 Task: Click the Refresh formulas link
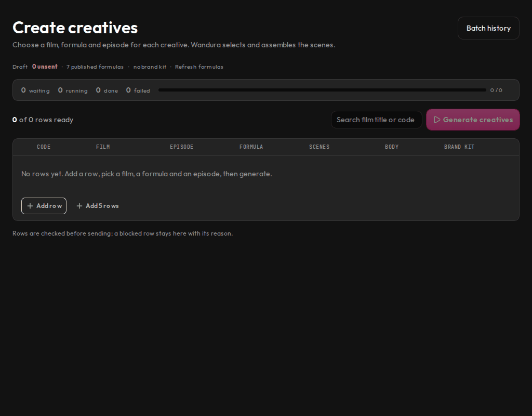click(199, 67)
